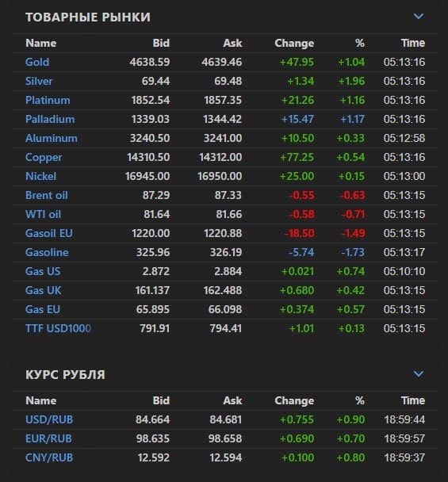
Task: Select the Nickel instrument link
Action: 41,177
